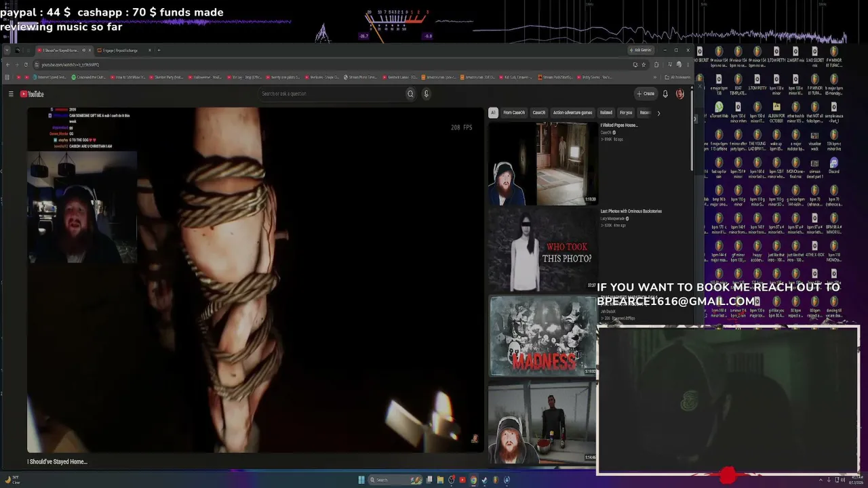Image resolution: width=868 pixels, height=488 pixels.
Task: Open the 'How to Edit Music V...' bookmark
Action: (128, 77)
